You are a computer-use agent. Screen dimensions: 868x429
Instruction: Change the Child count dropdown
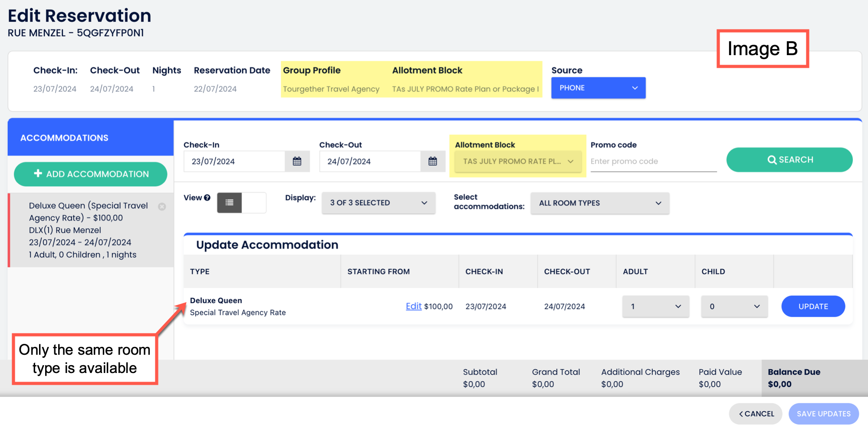pyautogui.click(x=734, y=307)
